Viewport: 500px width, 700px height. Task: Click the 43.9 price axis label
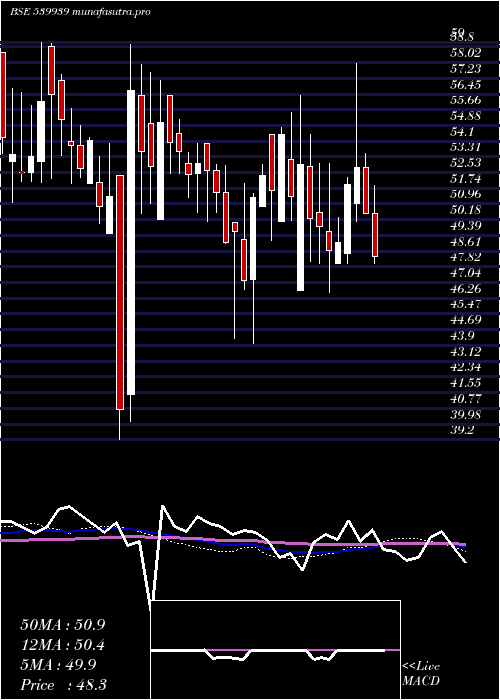462,336
